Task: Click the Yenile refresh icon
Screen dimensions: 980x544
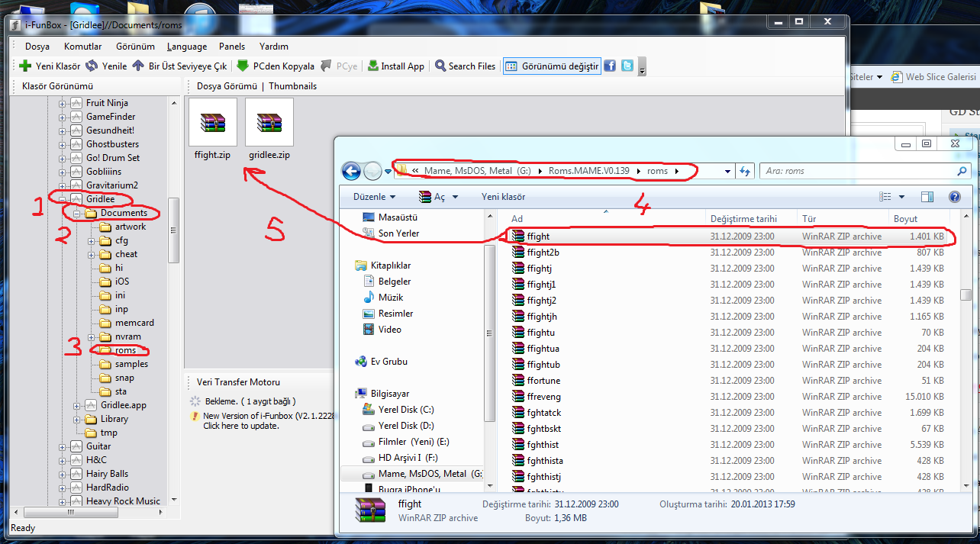Action: 92,66
